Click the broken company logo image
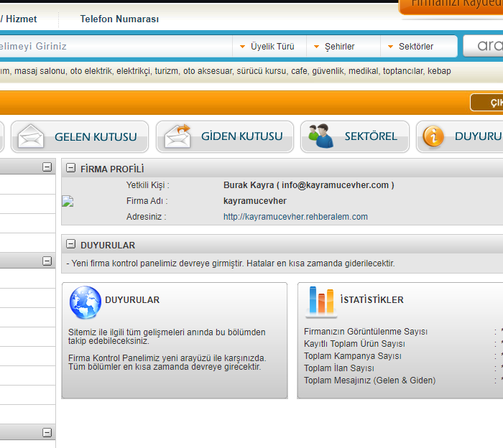503x448 pixels. pos(68,202)
